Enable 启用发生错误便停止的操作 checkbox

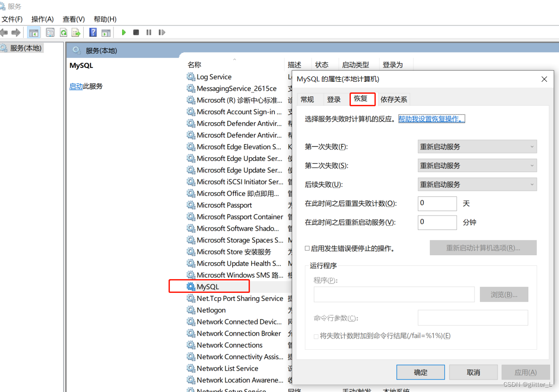coord(307,248)
